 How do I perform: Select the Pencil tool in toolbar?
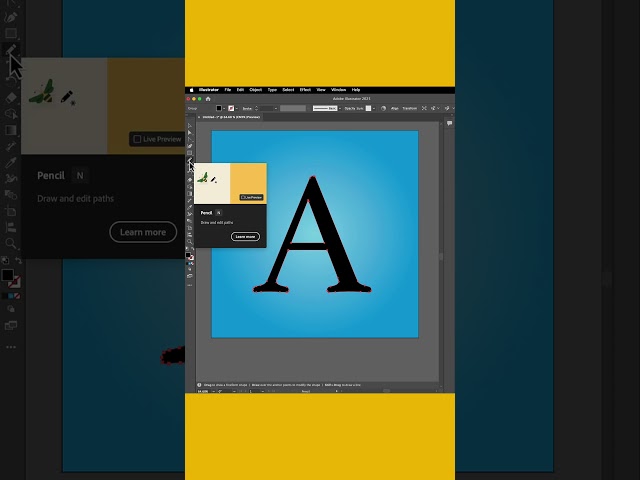tap(189, 160)
